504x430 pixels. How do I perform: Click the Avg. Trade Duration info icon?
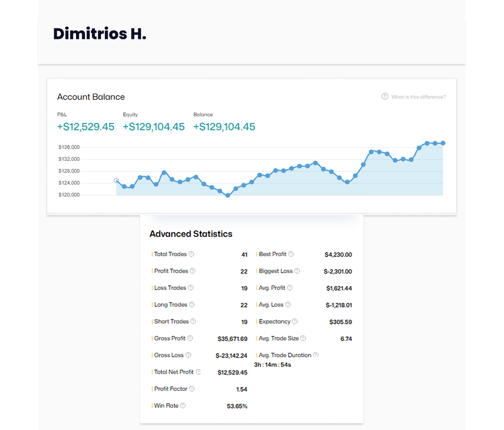(316, 355)
